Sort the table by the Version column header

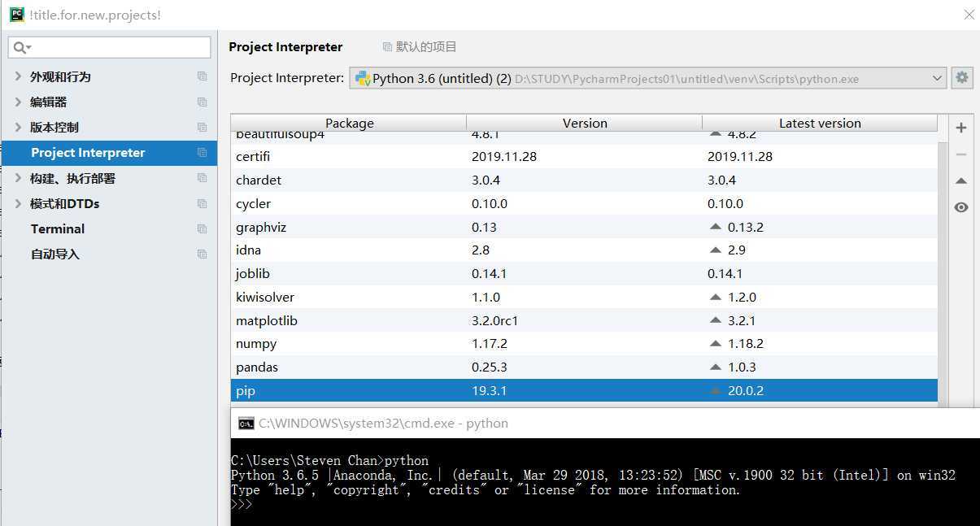pyautogui.click(x=585, y=123)
